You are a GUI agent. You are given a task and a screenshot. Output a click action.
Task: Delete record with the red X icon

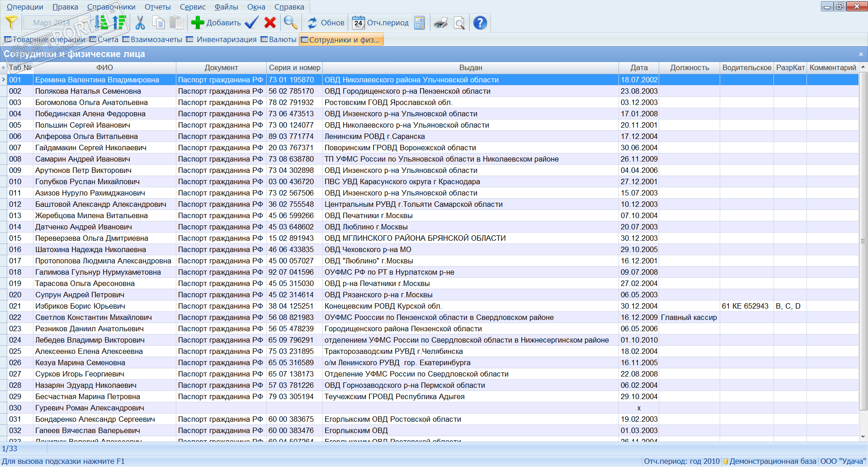[x=270, y=23]
